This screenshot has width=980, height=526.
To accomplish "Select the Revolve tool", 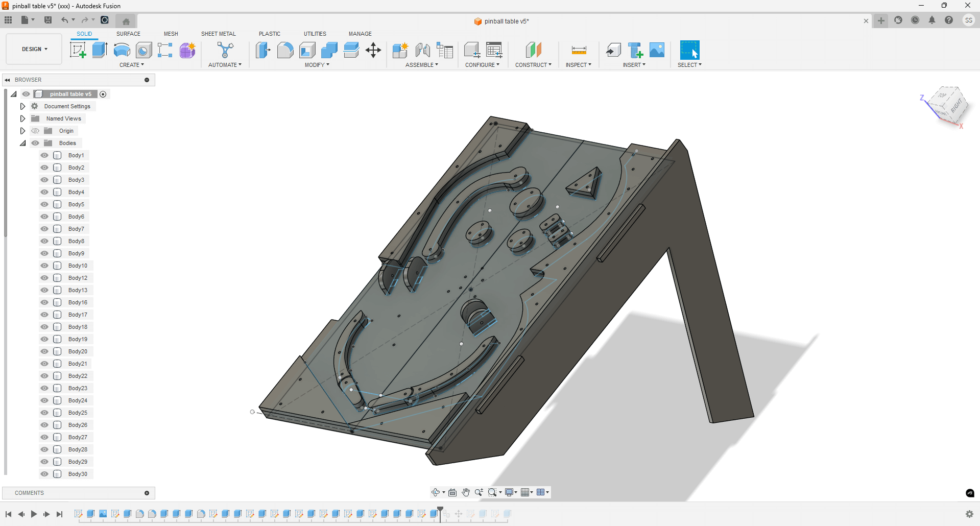I will pos(122,50).
